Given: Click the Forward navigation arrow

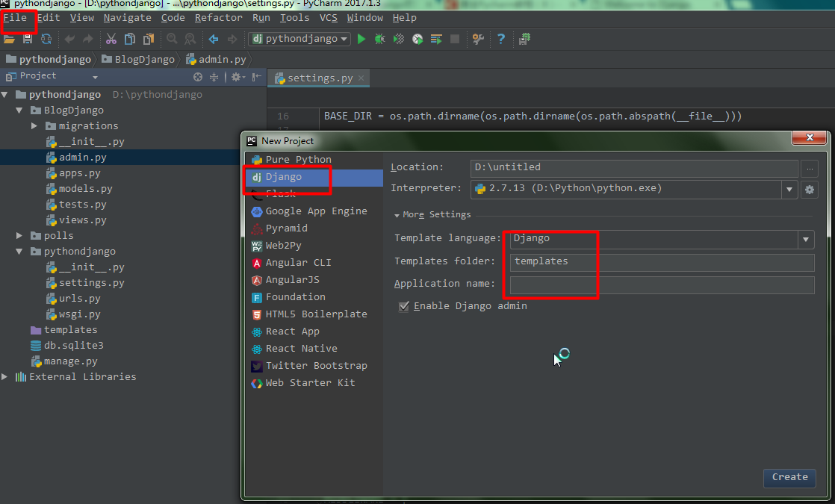Looking at the screenshot, I should (x=232, y=39).
